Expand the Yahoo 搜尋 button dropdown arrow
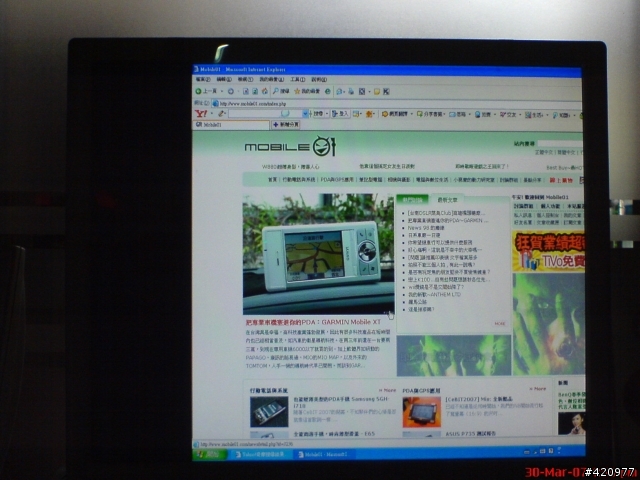The height and width of the screenshot is (480, 640). click(x=327, y=114)
